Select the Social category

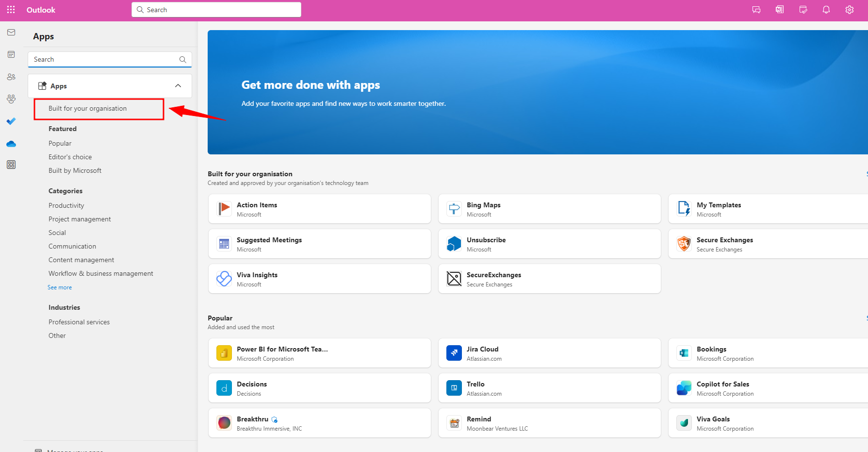(57, 233)
